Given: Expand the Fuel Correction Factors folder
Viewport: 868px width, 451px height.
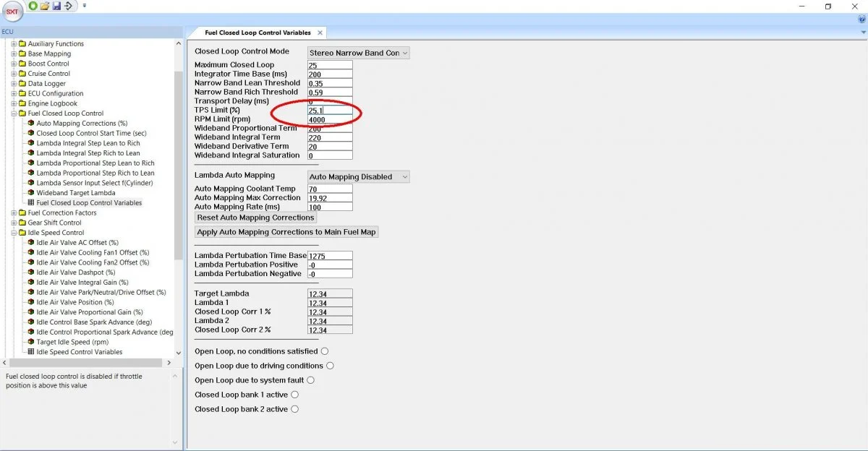Looking at the screenshot, I should coord(14,213).
